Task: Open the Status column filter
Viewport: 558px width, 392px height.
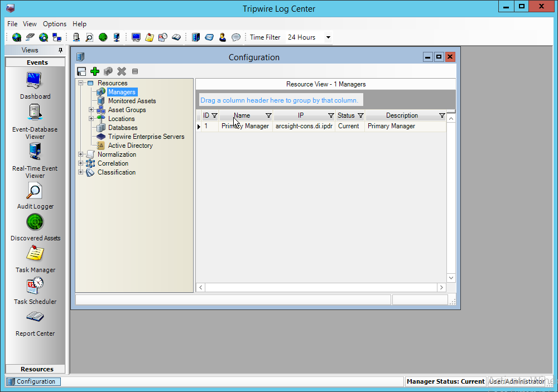Action: tap(360, 115)
